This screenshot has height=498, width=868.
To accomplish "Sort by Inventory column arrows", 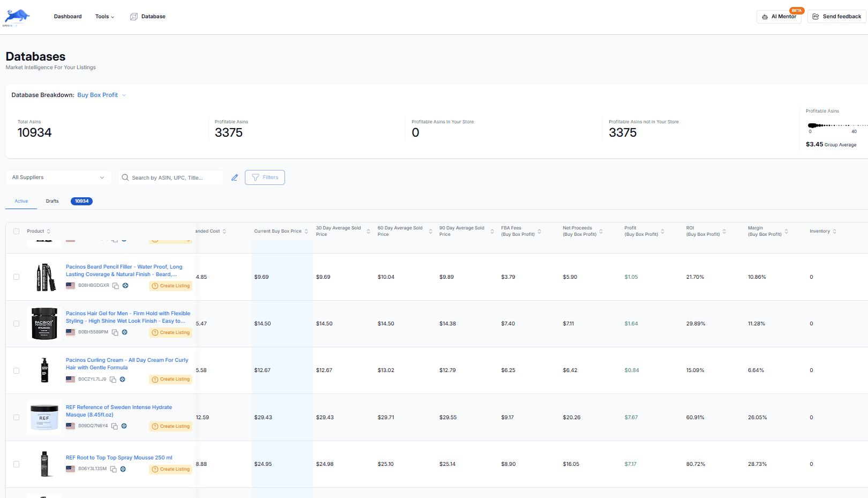I will pyautogui.click(x=835, y=232).
